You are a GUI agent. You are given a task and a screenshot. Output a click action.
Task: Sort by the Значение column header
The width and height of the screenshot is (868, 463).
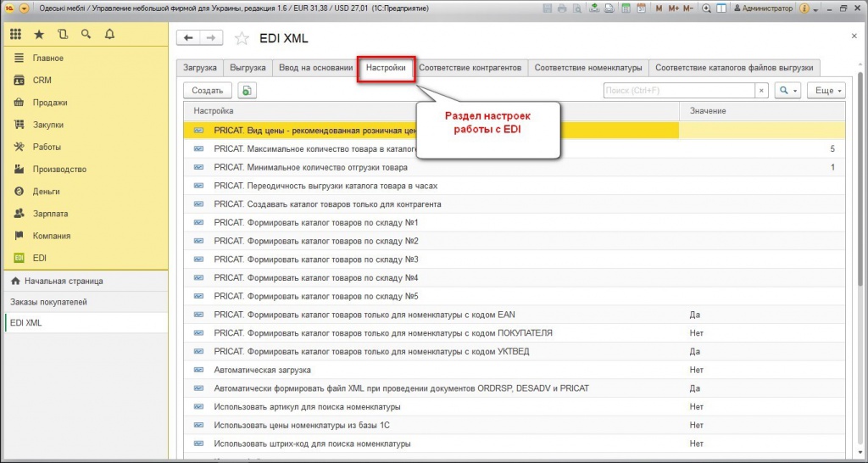click(762, 111)
